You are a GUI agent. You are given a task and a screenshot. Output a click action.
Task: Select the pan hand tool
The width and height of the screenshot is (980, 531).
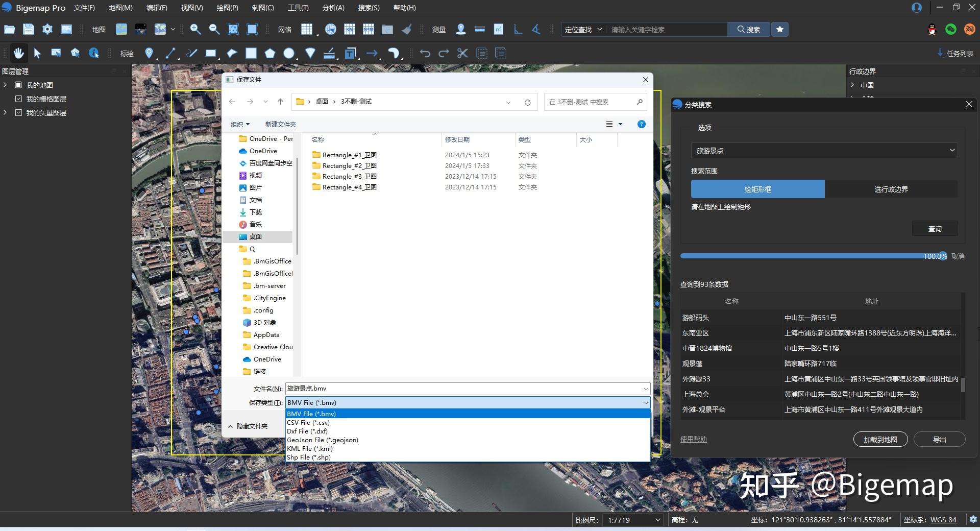(18, 53)
